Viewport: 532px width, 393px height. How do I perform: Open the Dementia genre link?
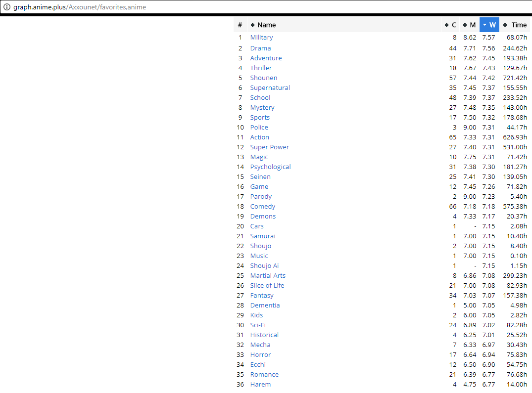[265, 305]
